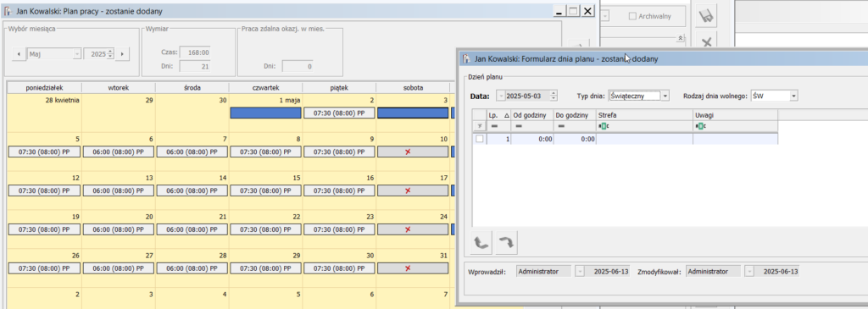Screen dimensions: 868x309
Task: Open the Wprowadził Administrator dropdown
Action: pyautogui.click(x=580, y=272)
